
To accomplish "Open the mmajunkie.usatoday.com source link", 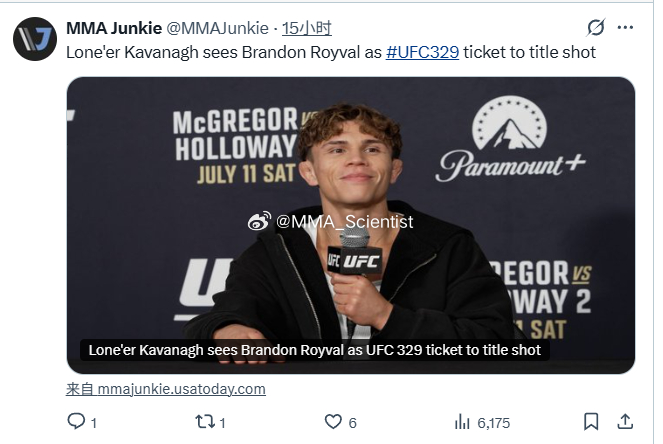I will 166,389.
